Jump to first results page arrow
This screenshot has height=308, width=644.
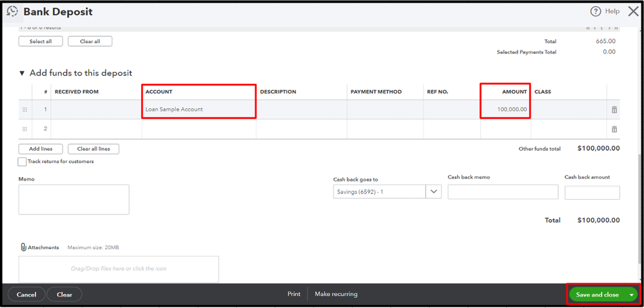click(588, 28)
